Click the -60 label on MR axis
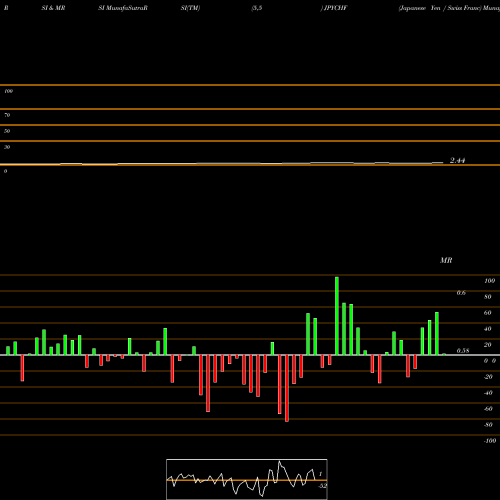 tap(488, 409)
